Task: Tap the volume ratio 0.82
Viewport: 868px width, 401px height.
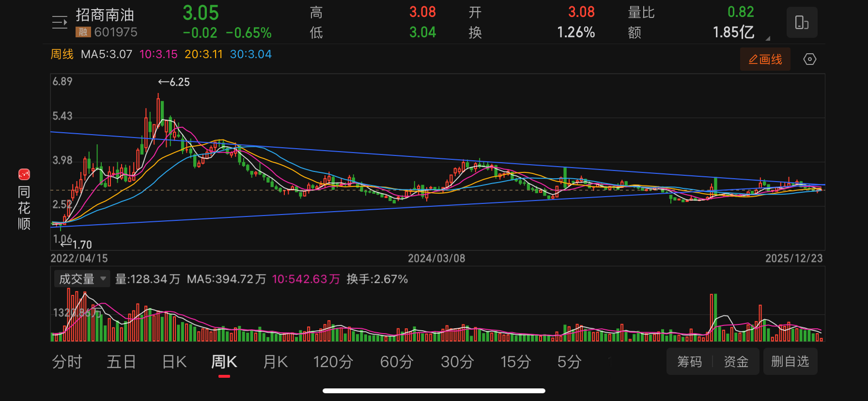Action: coord(741,12)
